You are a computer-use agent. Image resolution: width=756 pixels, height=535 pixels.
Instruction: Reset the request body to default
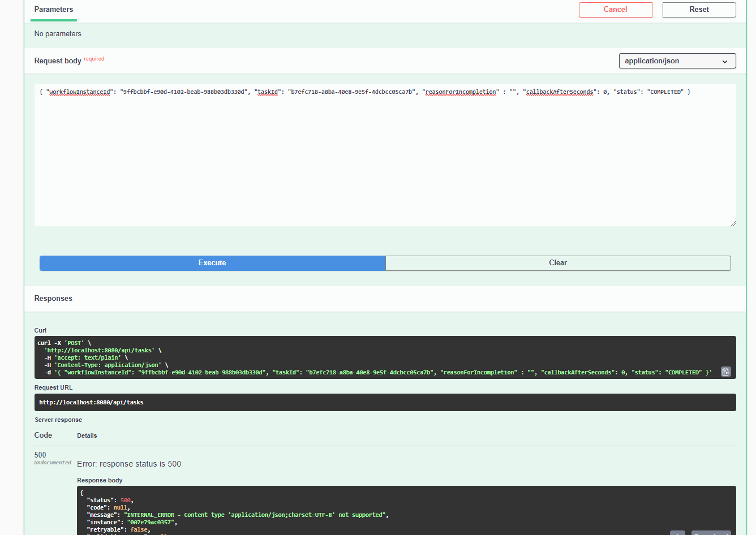[x=699, y=10]
